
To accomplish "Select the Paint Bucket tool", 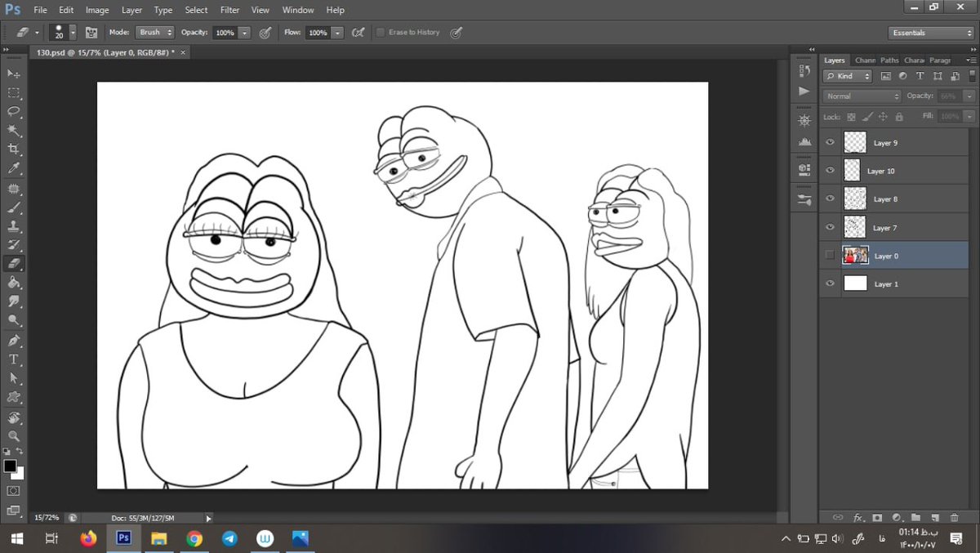I will click(x=14, y=282).
